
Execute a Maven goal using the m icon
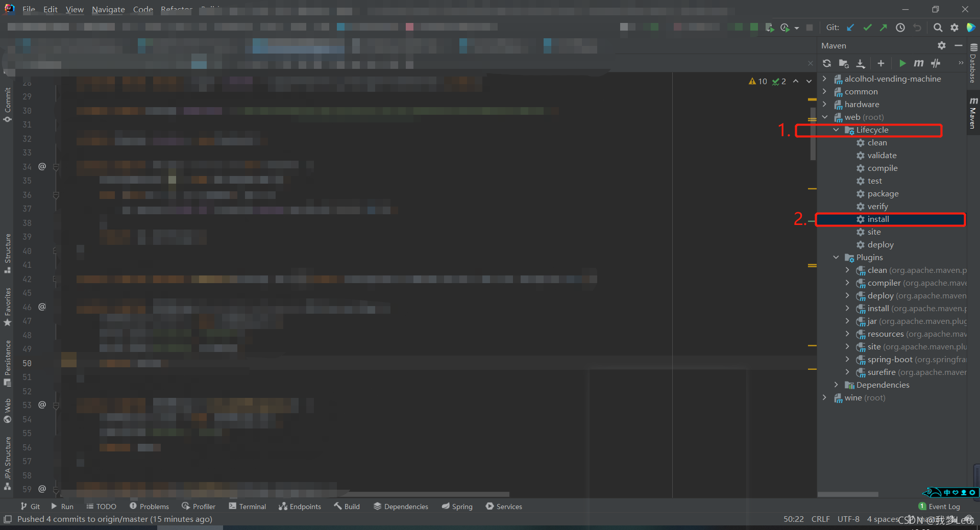tap(918, 63)
